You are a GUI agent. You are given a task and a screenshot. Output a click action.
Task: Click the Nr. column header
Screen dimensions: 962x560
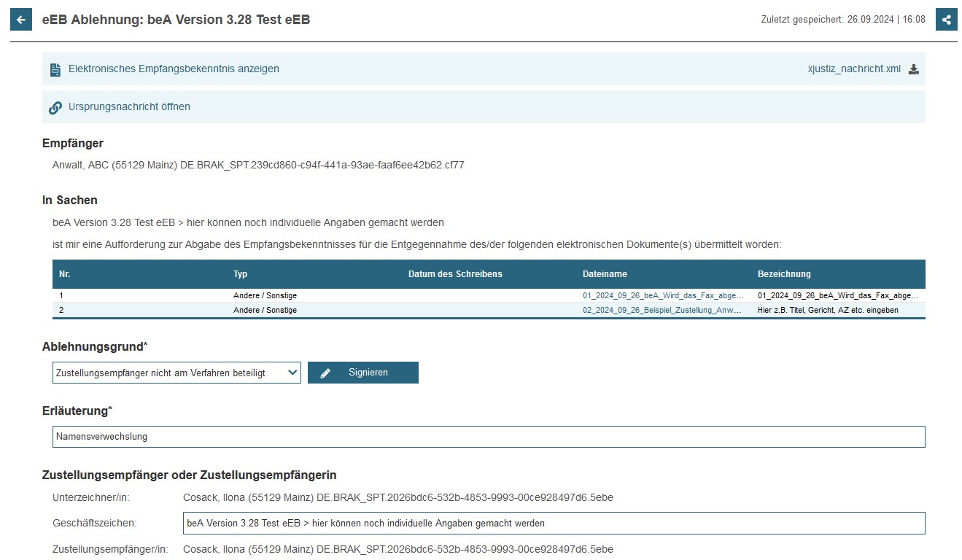65,274
